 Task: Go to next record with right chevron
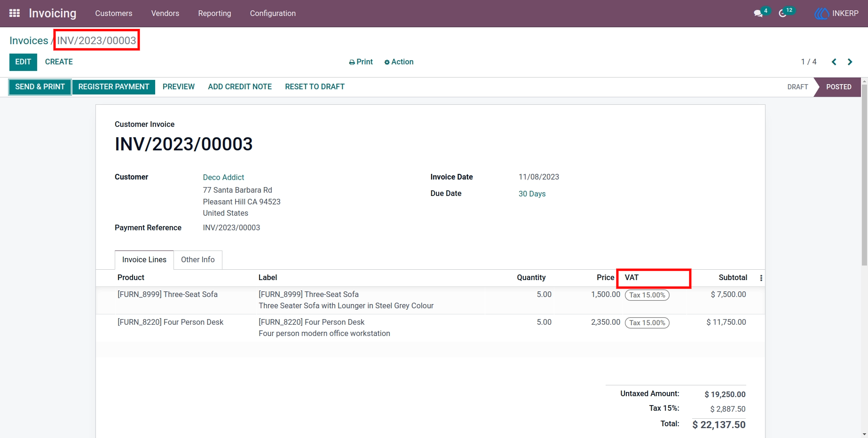(x=850, y=62)
